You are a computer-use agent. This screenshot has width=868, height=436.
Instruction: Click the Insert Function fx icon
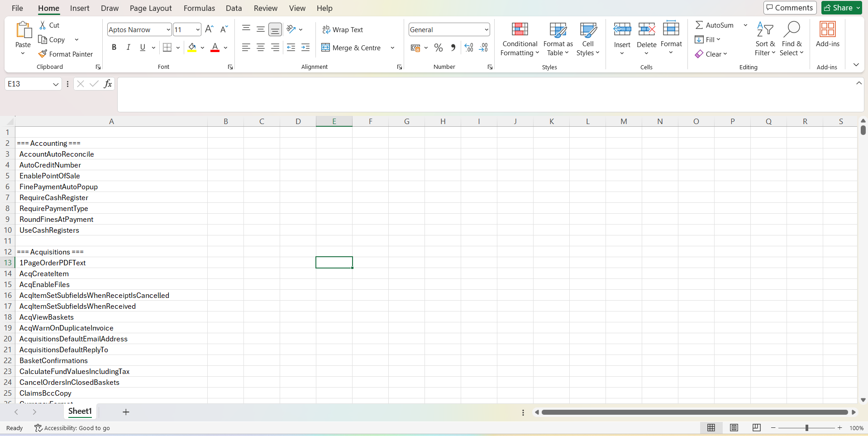pos(108,84)
